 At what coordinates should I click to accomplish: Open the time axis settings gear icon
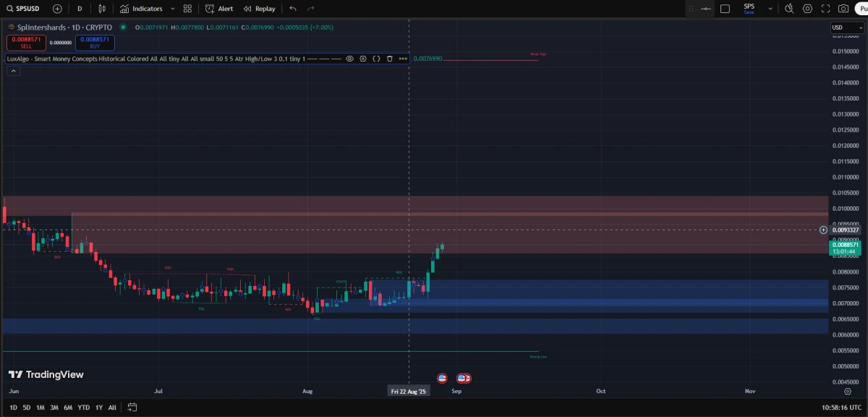coord(848,391)
